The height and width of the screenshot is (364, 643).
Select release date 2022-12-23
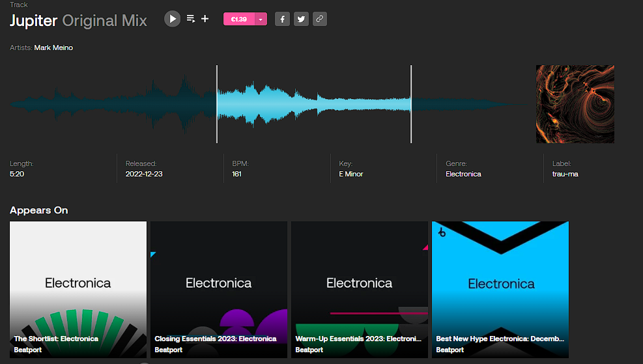(144, 175)
